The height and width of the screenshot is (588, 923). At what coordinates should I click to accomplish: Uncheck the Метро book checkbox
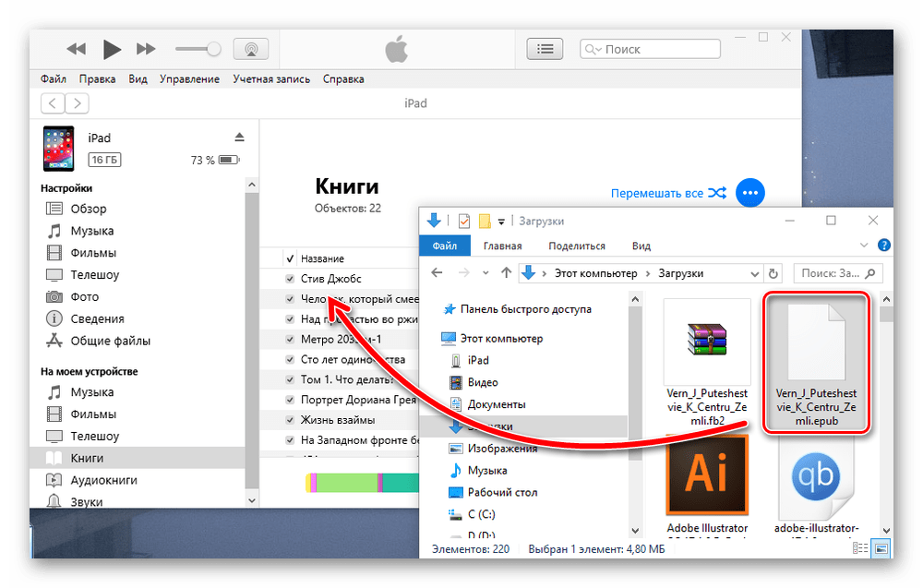coord(290,339)
